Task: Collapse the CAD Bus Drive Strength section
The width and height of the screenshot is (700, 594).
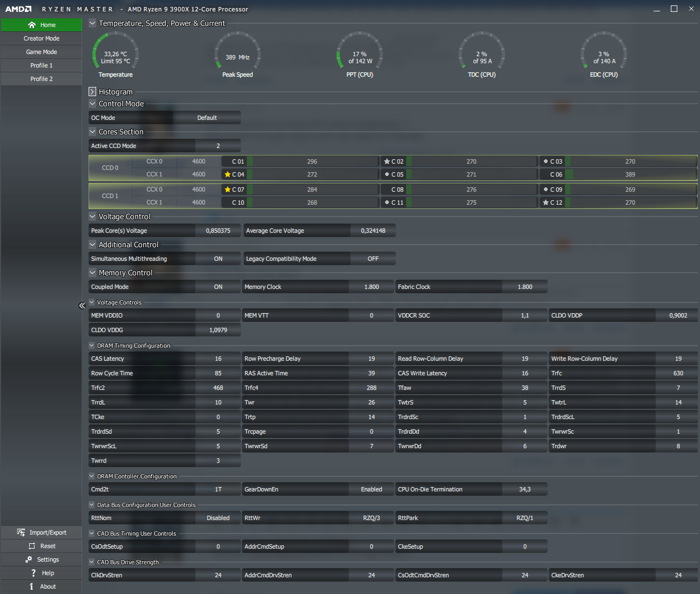Action: click(92, 562)
